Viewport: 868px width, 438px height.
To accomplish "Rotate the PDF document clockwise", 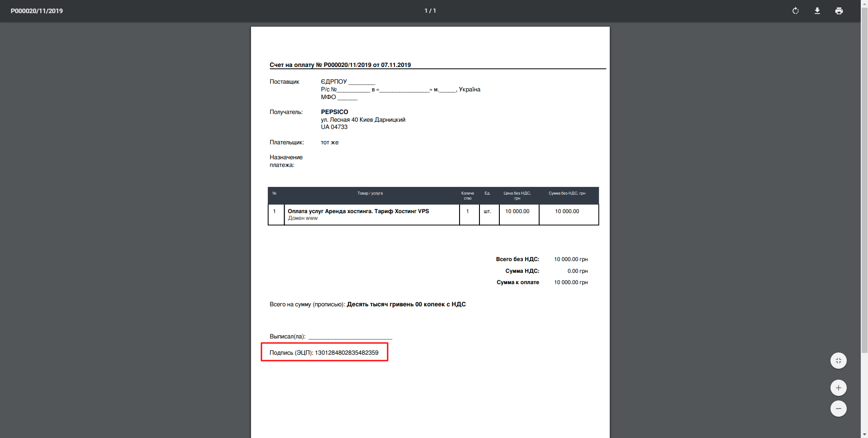I will point(795,11).
